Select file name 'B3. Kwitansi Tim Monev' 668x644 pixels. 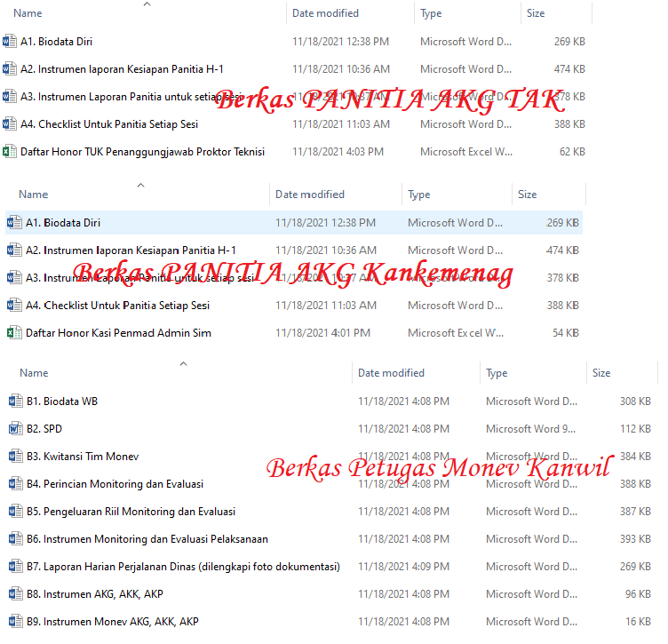(x=83, y=457)
